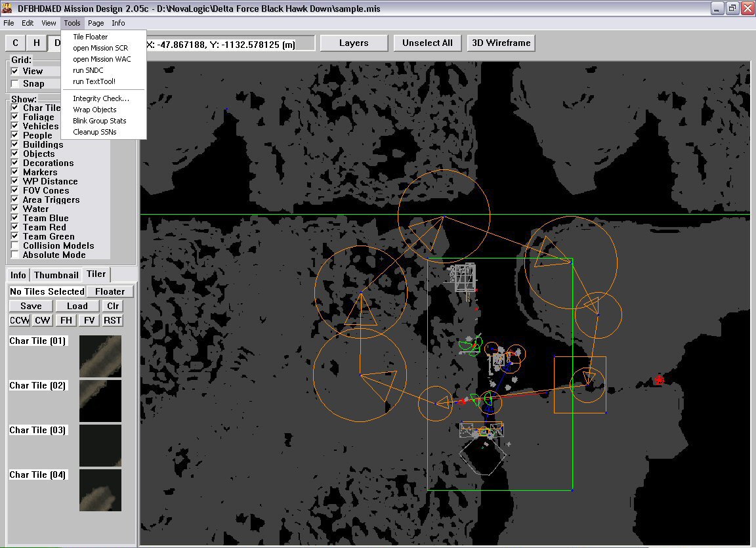Toggle the Char Tile show checkbox

click(x=15, y=108)
